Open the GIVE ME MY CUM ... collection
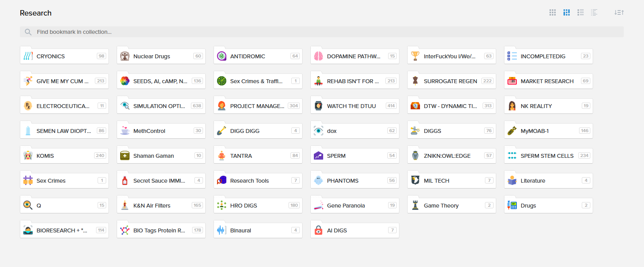The width and height of the screenshot is (644, 267). [64, 81]
